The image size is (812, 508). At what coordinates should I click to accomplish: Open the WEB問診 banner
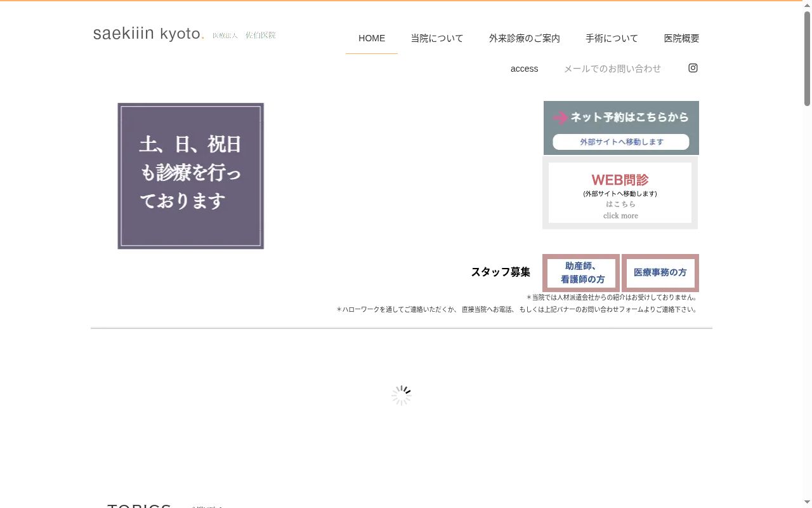click(620, 192)
